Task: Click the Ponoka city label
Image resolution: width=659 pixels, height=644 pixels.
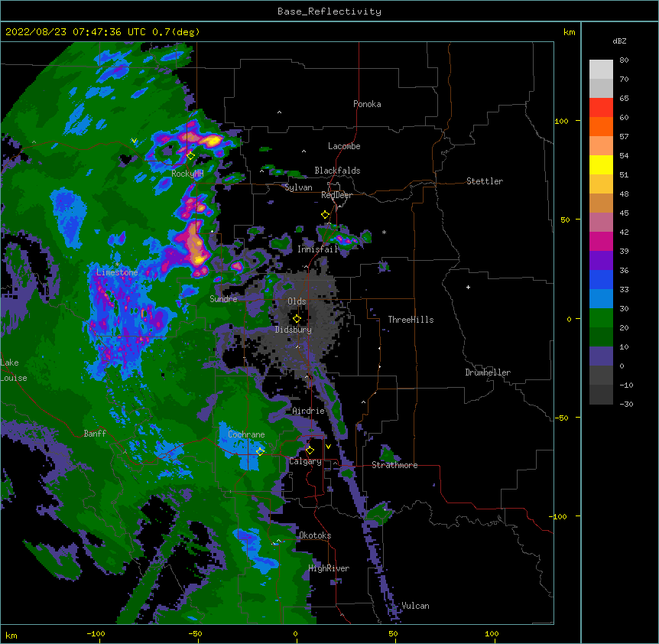Action: [367, 104]
